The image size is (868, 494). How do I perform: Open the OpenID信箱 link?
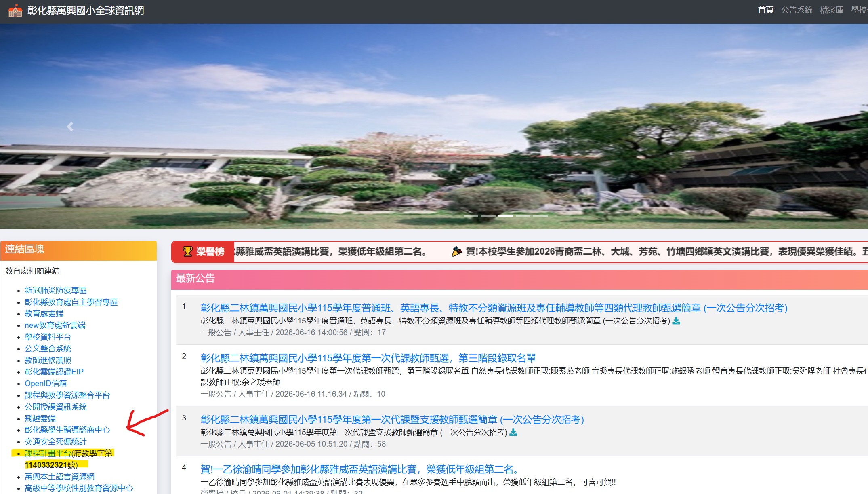coord(46,383)
